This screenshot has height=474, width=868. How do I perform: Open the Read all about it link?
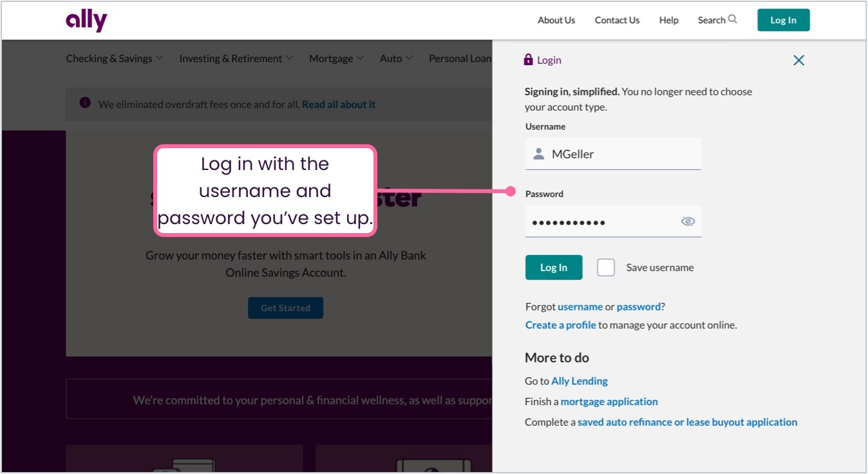click(x=339, y=104)
